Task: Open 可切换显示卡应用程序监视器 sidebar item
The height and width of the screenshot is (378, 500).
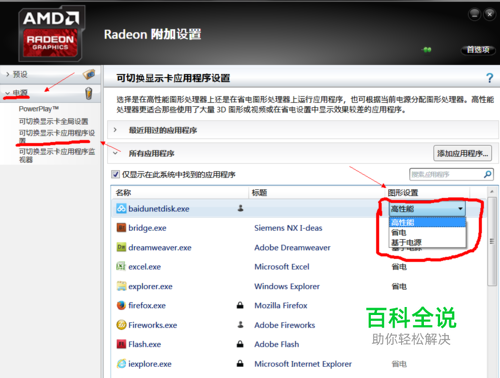Action: point(57,155)
